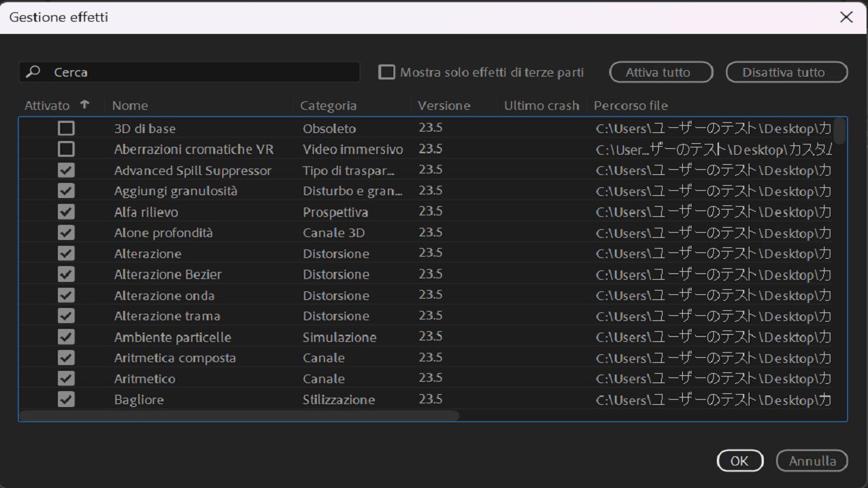Click file path in 3D di base row
868x488 pixels.
pyautogui.click(x=713, y=129)
